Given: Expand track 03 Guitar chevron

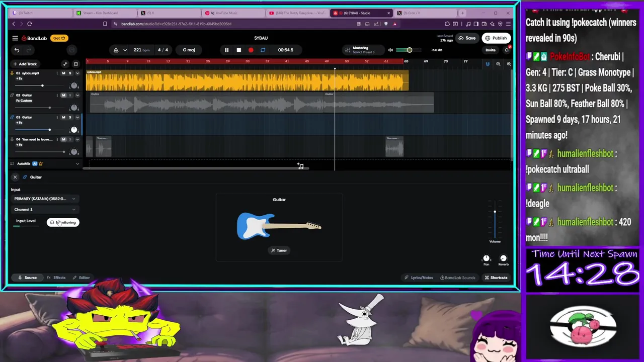Looking at the screenshot, I should [77, 117].
